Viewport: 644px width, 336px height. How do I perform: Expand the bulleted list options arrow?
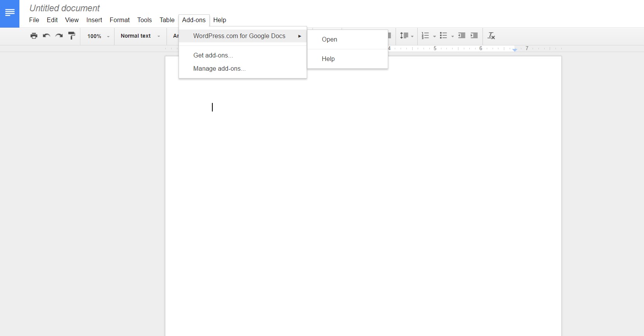tap(453, 36)
